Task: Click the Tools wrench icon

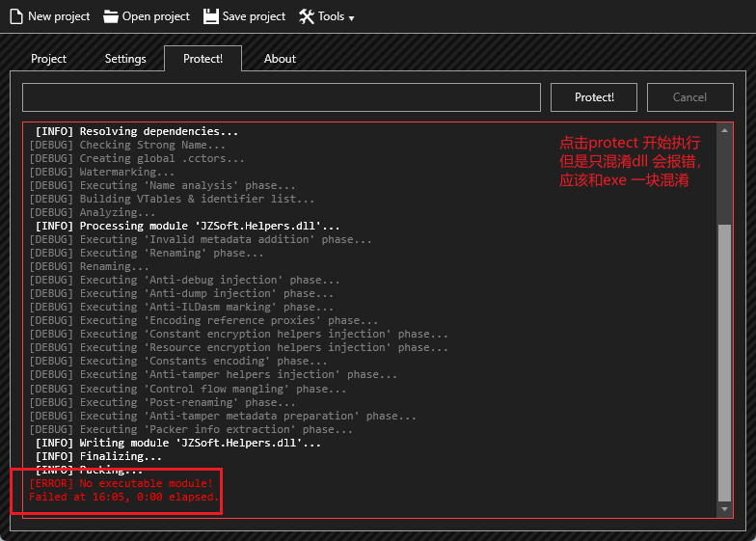Action: coord(307,16)
